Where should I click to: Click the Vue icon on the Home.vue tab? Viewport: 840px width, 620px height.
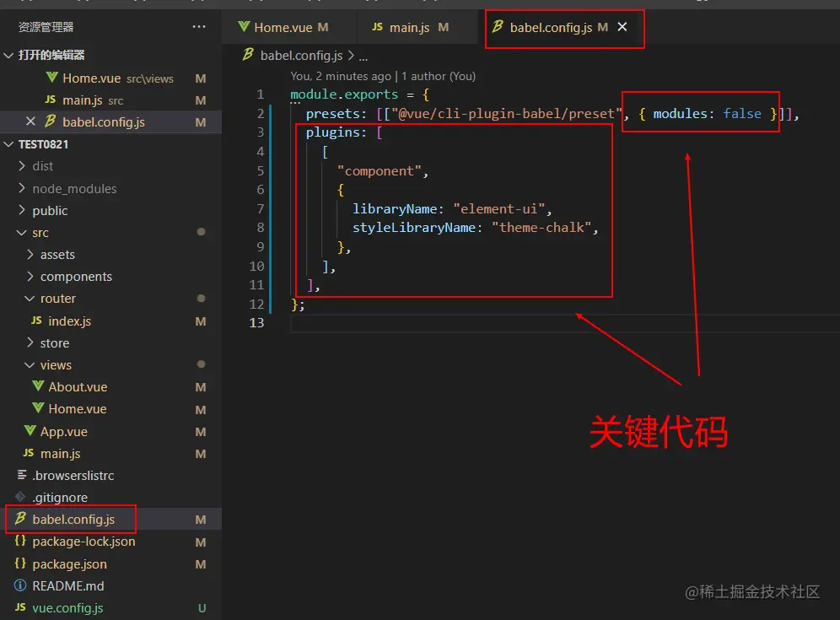pos(244,26)
